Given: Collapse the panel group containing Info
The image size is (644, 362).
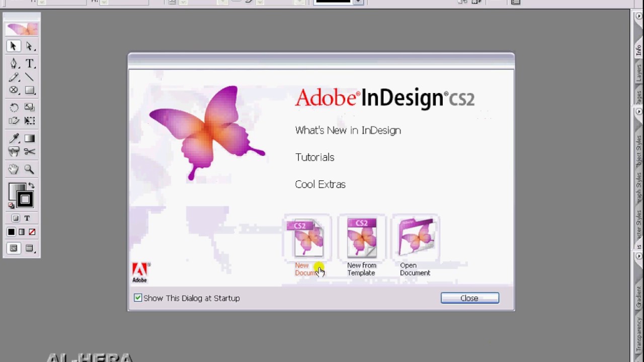Looking at the screenshot, I should tap(639, 16).
